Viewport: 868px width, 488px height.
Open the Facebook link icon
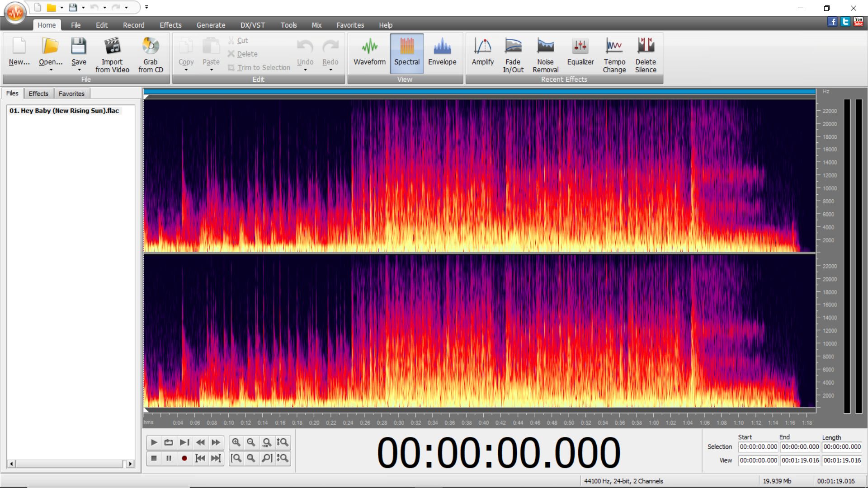832,22
